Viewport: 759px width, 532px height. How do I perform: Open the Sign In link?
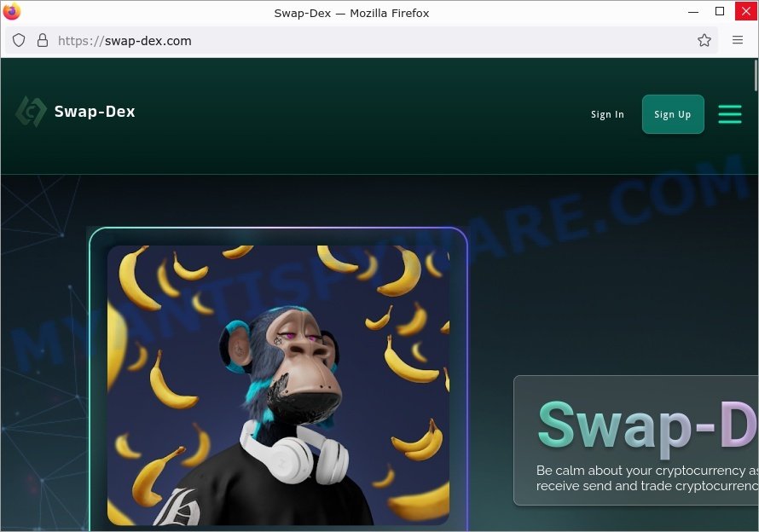[607, 115]
